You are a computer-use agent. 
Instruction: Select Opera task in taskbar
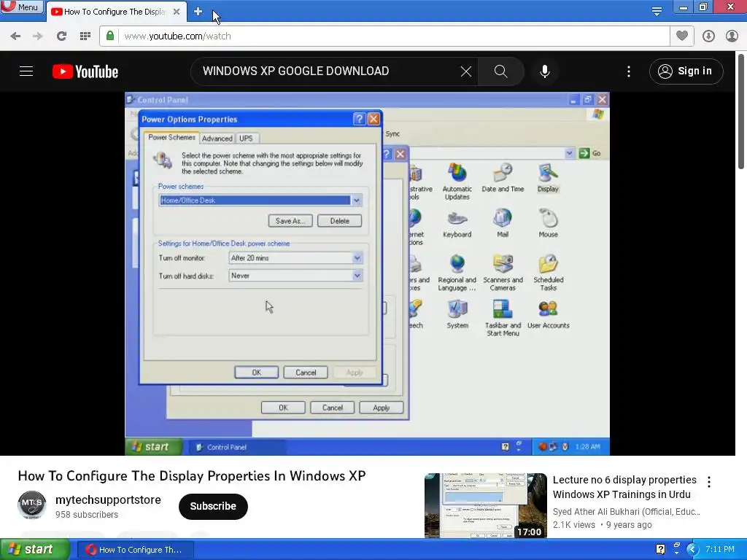[136, 550]
